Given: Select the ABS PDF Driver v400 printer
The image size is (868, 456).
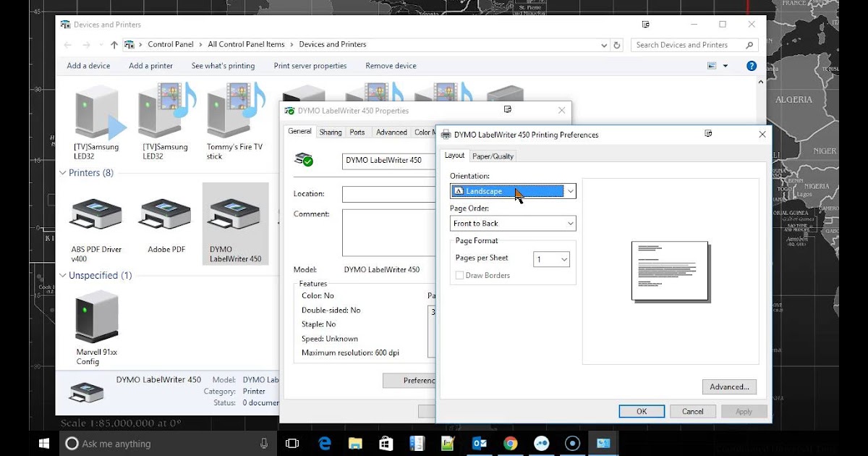Looking at the screenshot, I should coord(96,224).
